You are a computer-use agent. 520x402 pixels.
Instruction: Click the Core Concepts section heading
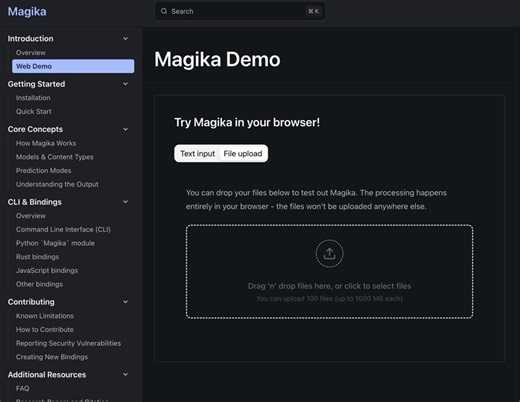(35, 129)
